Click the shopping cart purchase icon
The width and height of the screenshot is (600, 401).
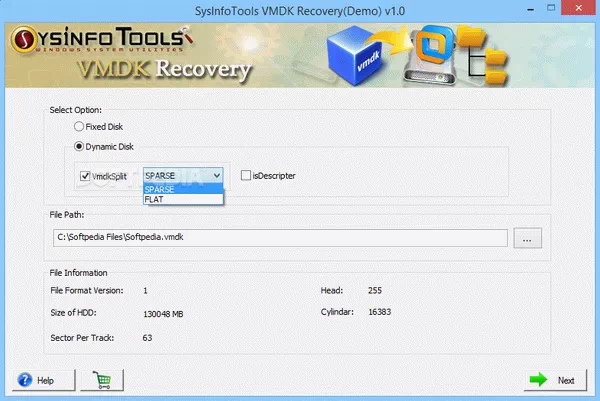(x=102, y=380)
